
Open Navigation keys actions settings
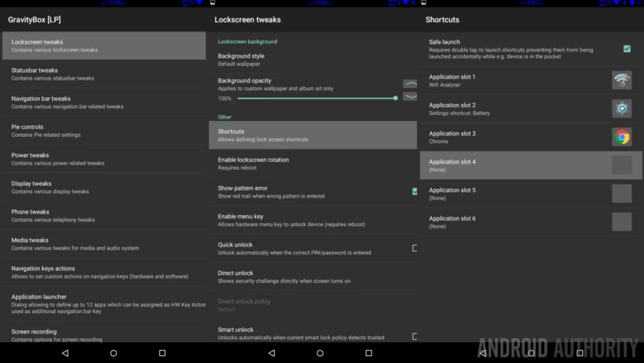point(104,272)
